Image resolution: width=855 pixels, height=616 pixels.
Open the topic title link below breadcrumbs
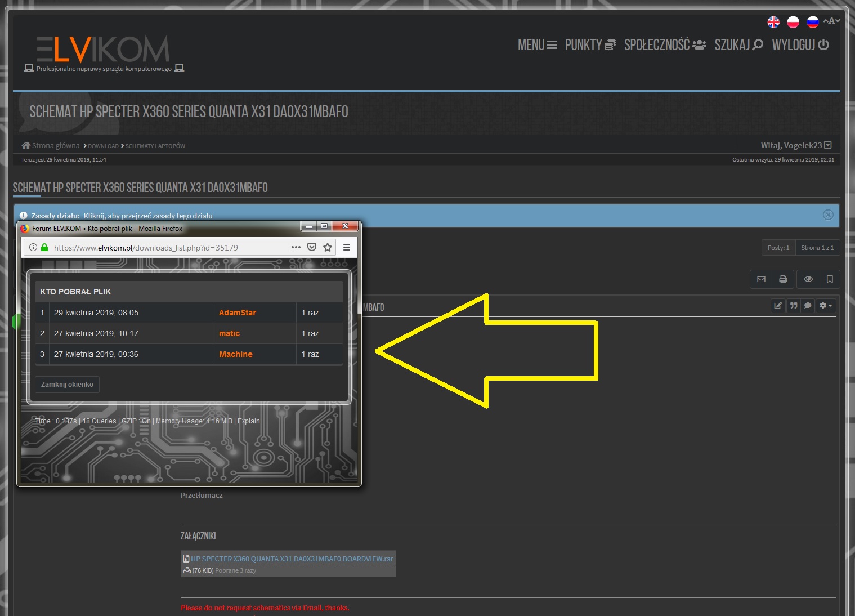click(x=140, y=188)
